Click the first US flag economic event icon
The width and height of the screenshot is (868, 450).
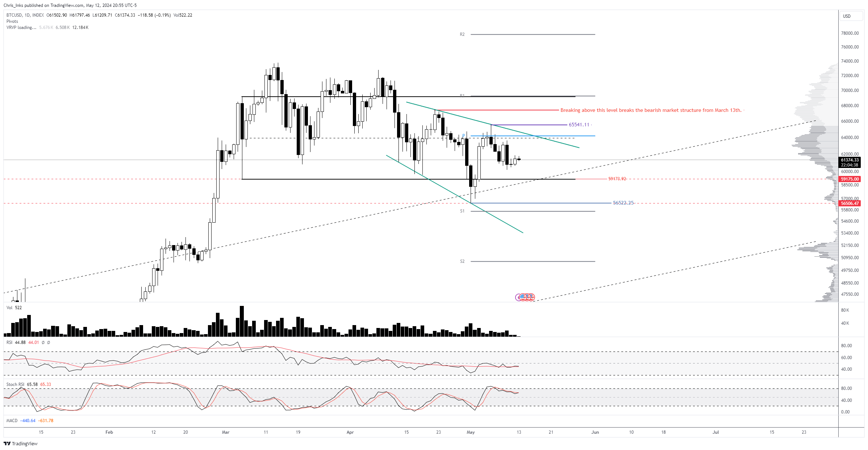522,297
